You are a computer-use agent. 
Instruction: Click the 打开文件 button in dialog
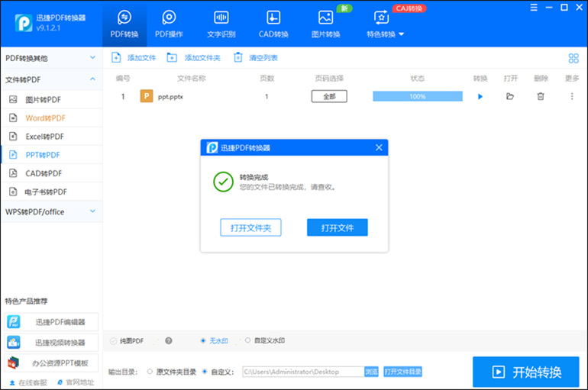(x=337, y=227)
